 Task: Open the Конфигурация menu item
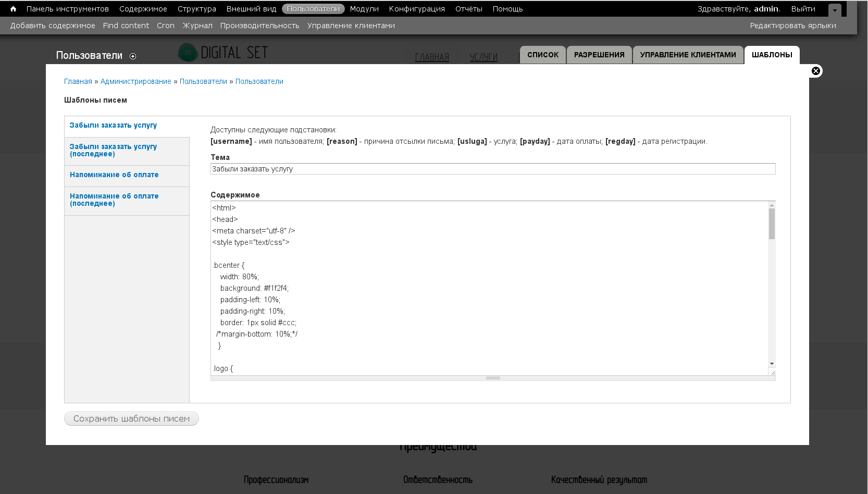(x=417, y=9)
